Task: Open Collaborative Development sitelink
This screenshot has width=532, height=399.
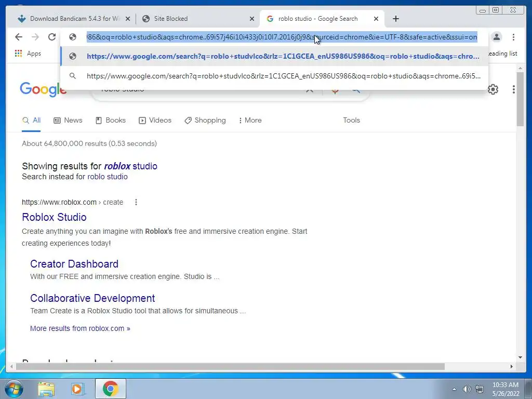Action: coord(92,298)
